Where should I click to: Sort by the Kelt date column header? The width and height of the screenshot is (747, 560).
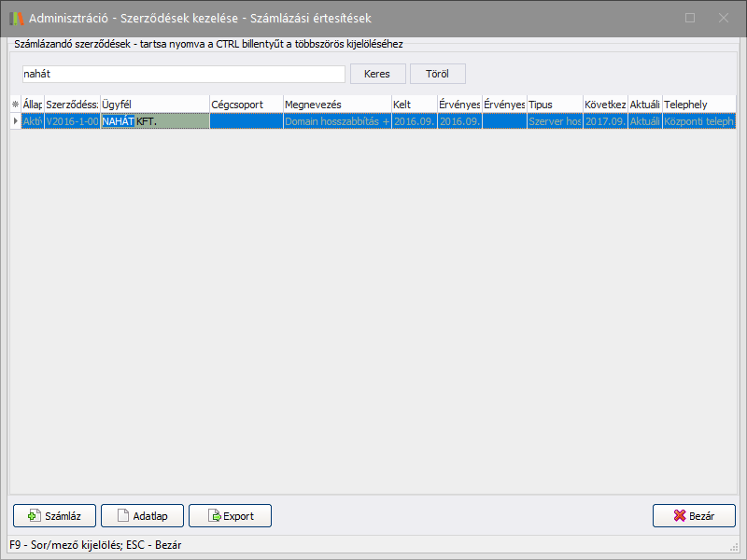click(414, 105)
